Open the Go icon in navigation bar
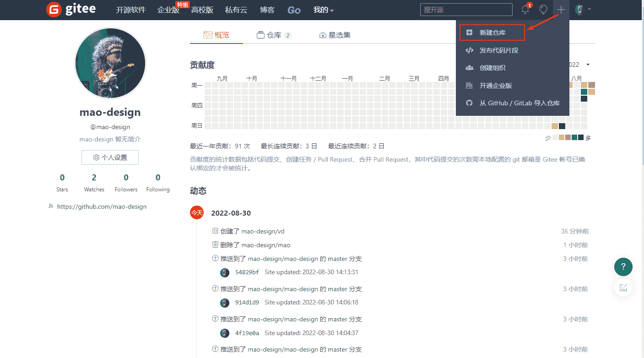 [x=294, y=10]
